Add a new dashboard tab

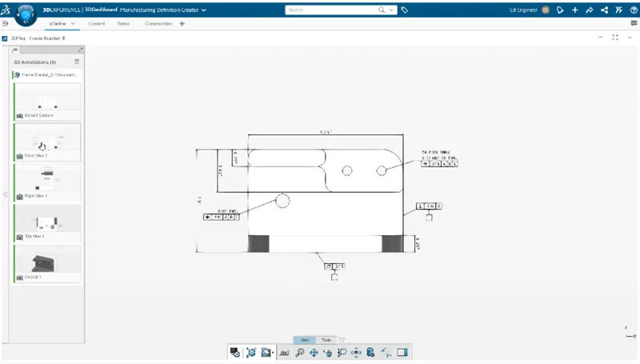tap(182, 24)
